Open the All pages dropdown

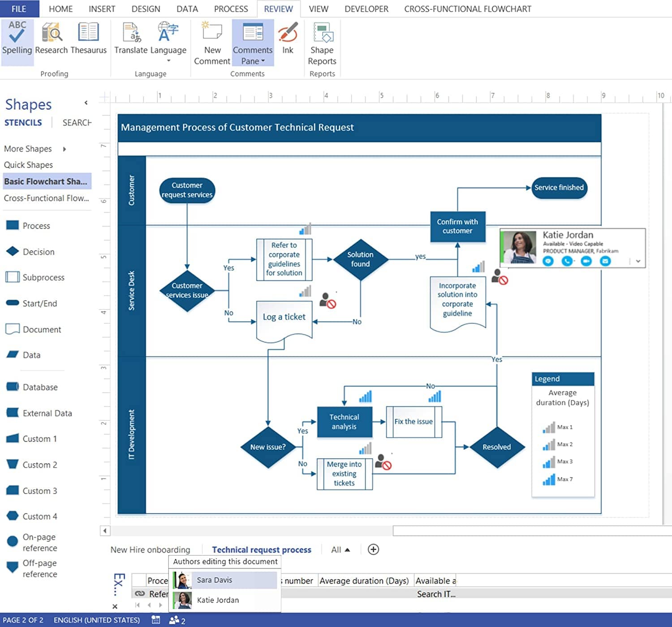click(340, 550)
